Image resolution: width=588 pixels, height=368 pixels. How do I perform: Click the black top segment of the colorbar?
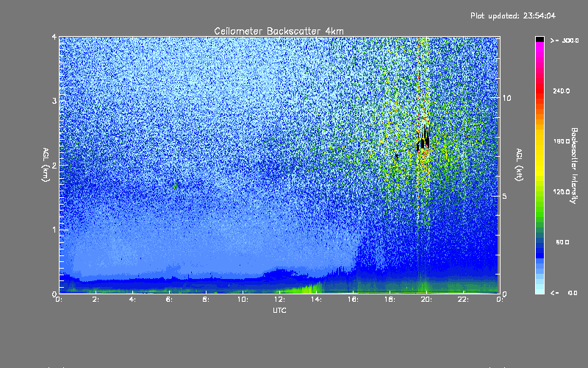pos(539,39)
